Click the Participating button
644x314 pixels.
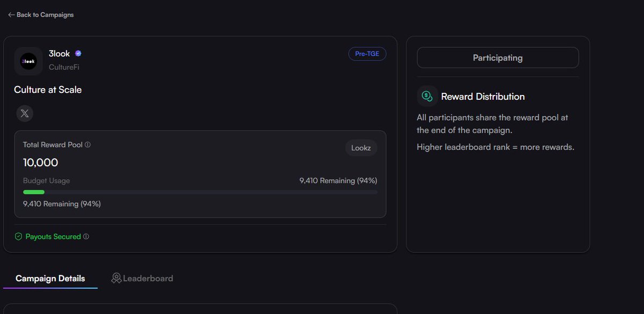click(x=498, y=57)
